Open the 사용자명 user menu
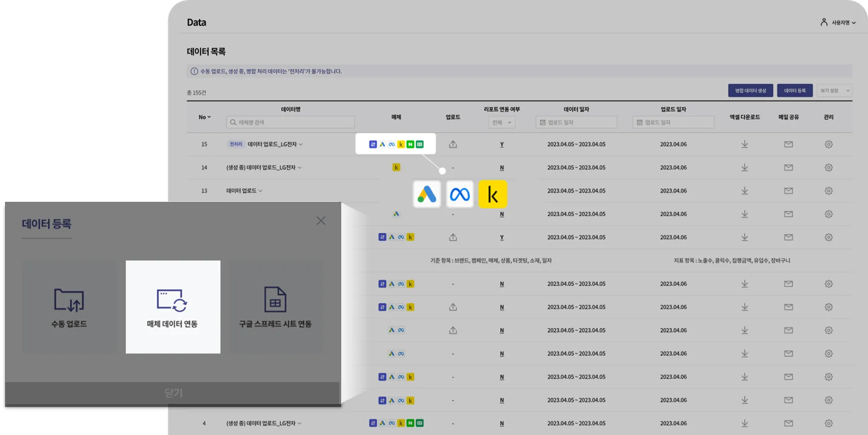This screenshot has height=435, width=868. [x=843, y=22]
